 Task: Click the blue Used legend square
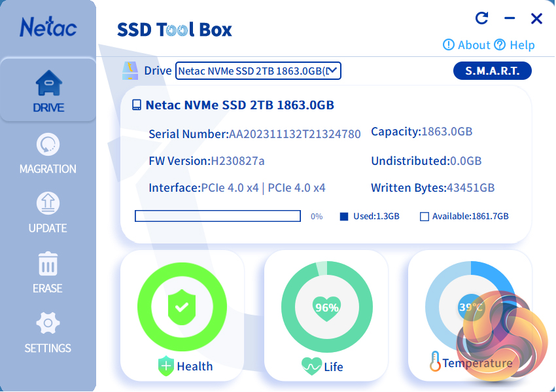point(344,217)
